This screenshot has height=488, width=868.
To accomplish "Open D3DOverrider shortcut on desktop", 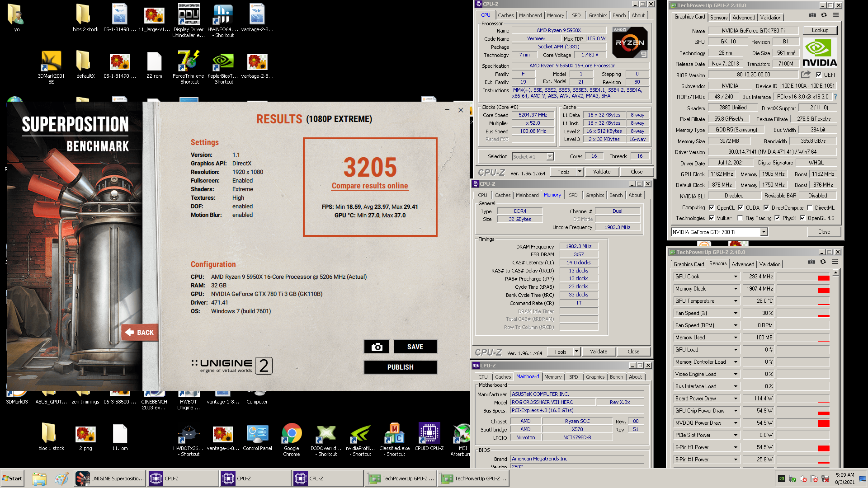I will click(326, 440).
